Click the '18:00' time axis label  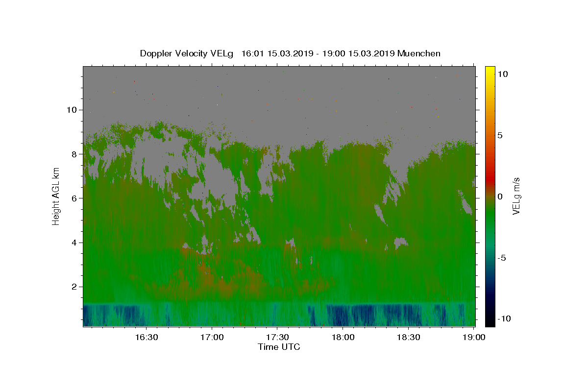pos(343,337)
